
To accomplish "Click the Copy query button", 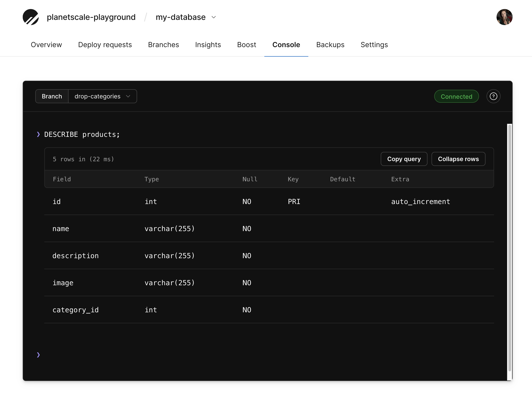I will pyautogui.click(x=404, y=159).
